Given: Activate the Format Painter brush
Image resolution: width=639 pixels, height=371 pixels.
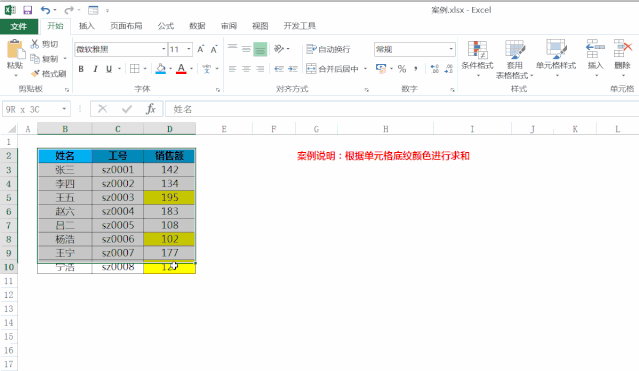Looking at the screenshot, I should click(35, 73).
